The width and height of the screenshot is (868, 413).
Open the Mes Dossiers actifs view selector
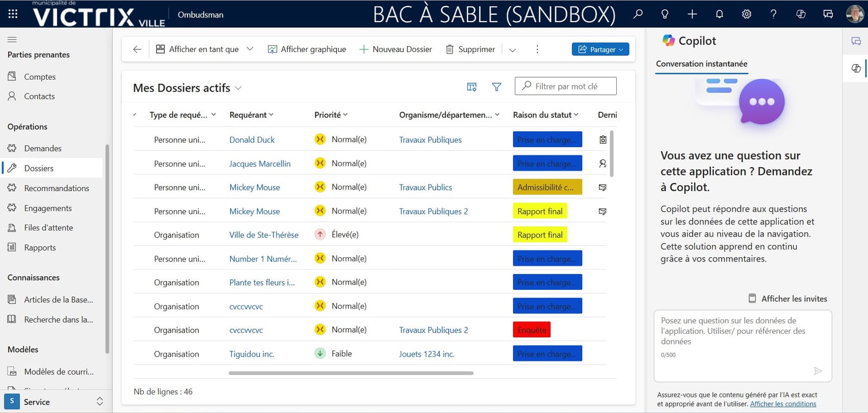187,88
